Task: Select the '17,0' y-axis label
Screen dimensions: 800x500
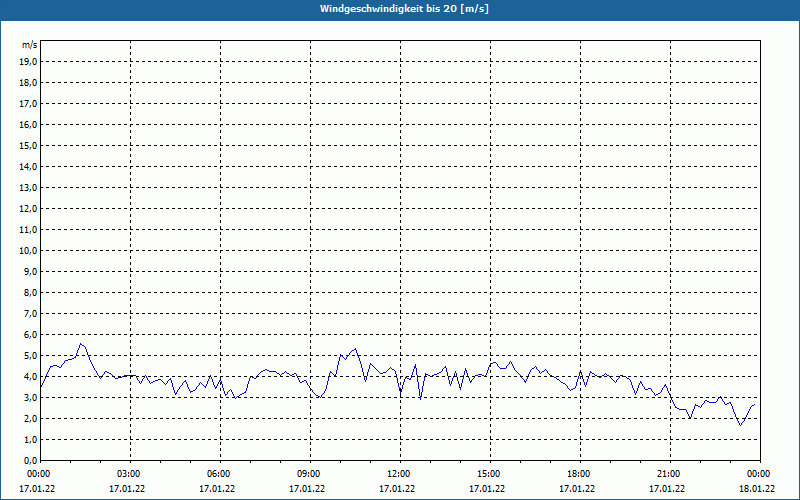Action: tap(28, 104)
